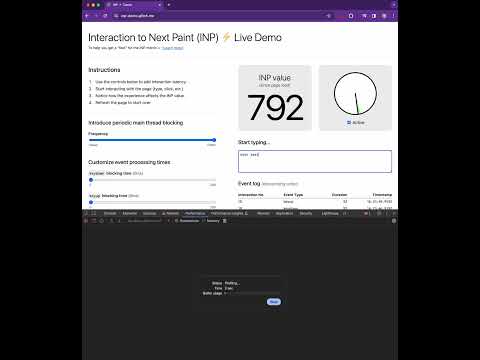Expand more DevTools tabs chevron
Image resolution: width=480 pixels, height=360 pixels.
pos(345,213)
